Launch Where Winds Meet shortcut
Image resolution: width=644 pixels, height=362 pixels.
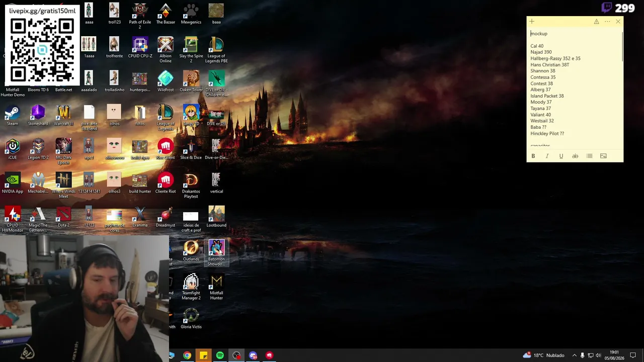[63, 185]
